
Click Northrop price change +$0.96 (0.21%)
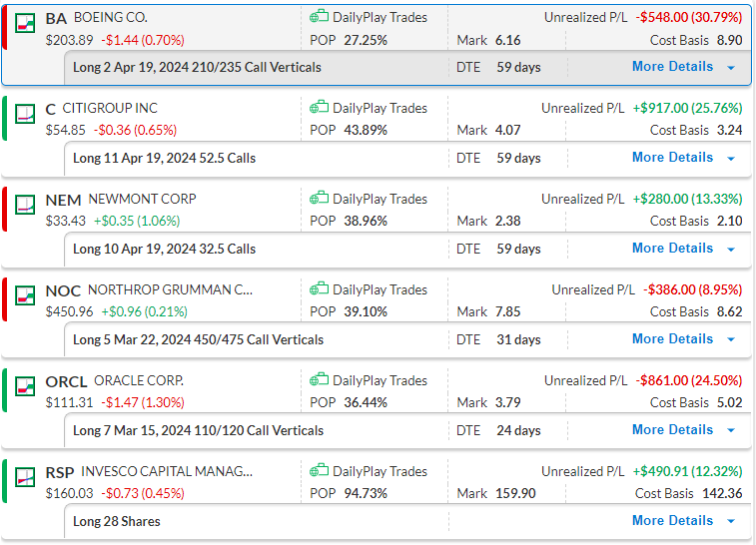(144, 311)
